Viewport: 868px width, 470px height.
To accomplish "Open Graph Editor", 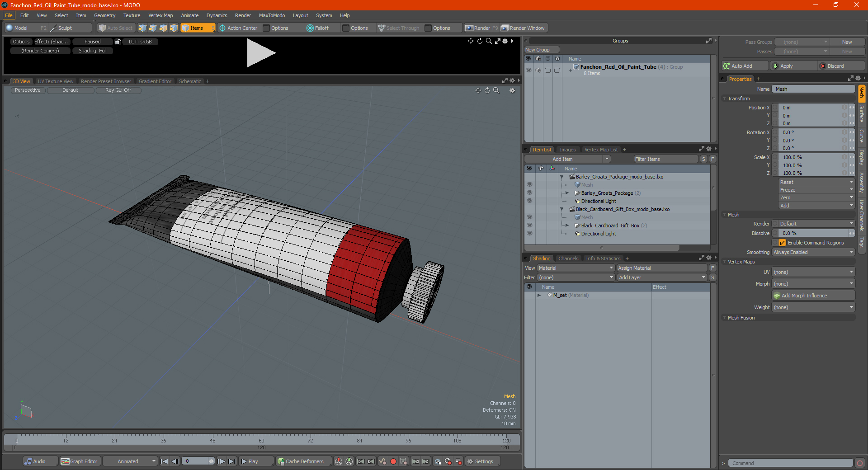I will 79,461.
